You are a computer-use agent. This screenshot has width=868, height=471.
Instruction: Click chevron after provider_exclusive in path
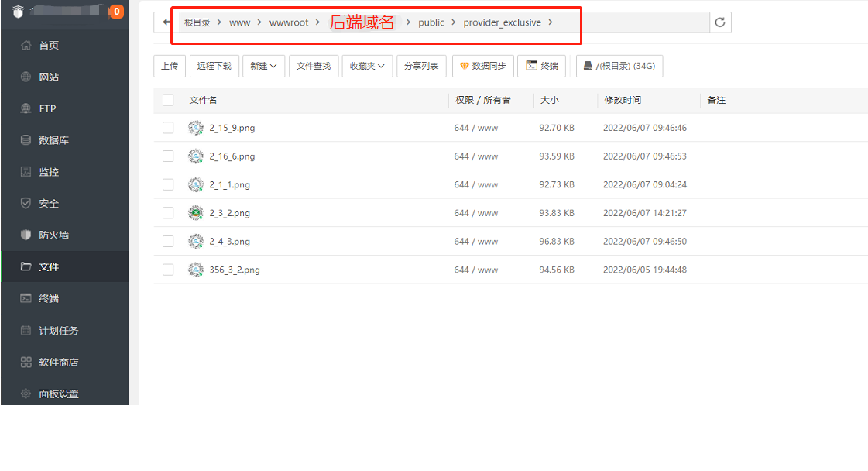click(x=551, y=22)
